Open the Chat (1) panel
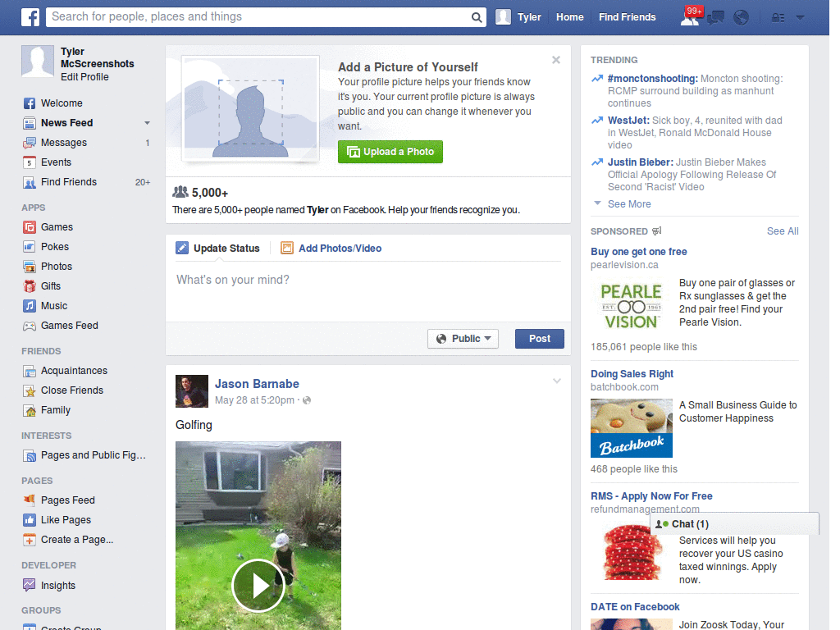The width and height of the screenshot is (840, 630). point(734,524)
